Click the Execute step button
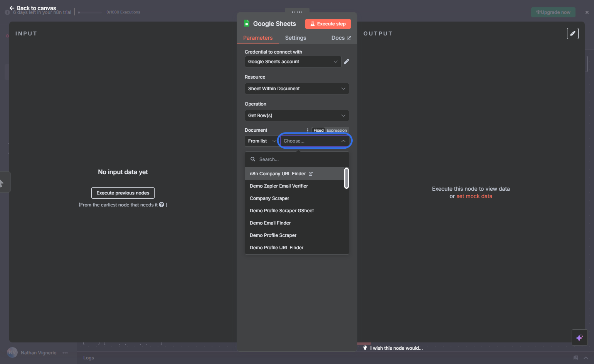 [x=328, y=24]
